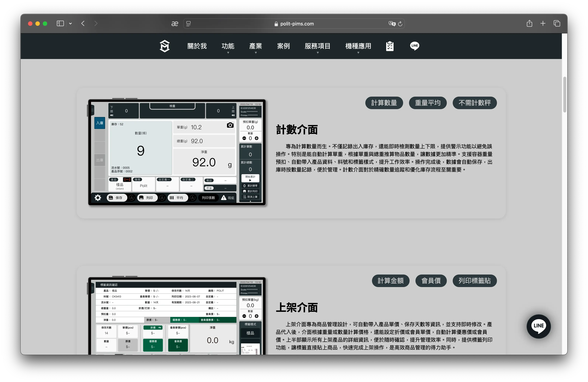Click the æ extension icon in toolbar
The image size is (588, 382).
pyautogui.click(x=175, y=24)
